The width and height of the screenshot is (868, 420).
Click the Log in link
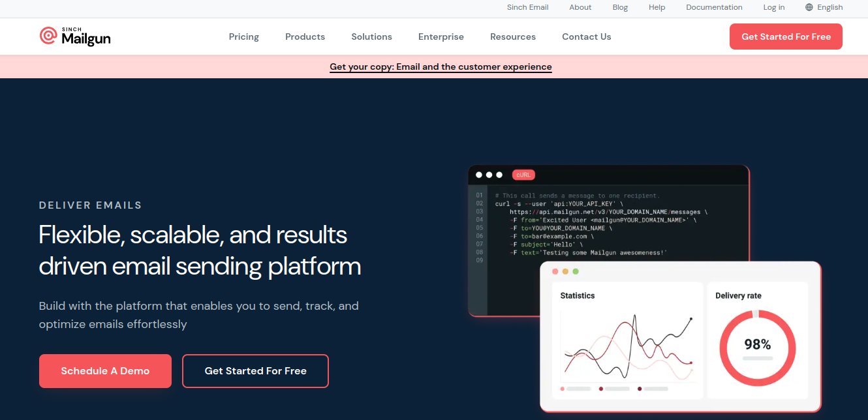(774, 7)
